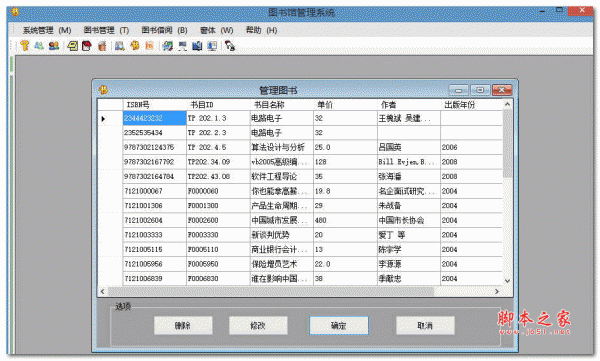Viewport: 600px width, 361px height.
Task: Click the main window's orange app icon in the title bar
Action: pos(15,12)
